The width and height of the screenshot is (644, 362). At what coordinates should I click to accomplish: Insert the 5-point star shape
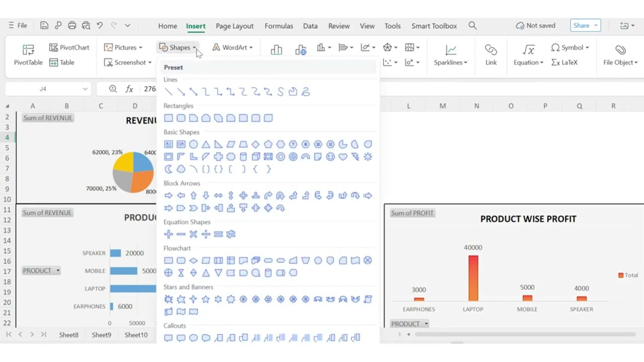click(x=206, y=299)
